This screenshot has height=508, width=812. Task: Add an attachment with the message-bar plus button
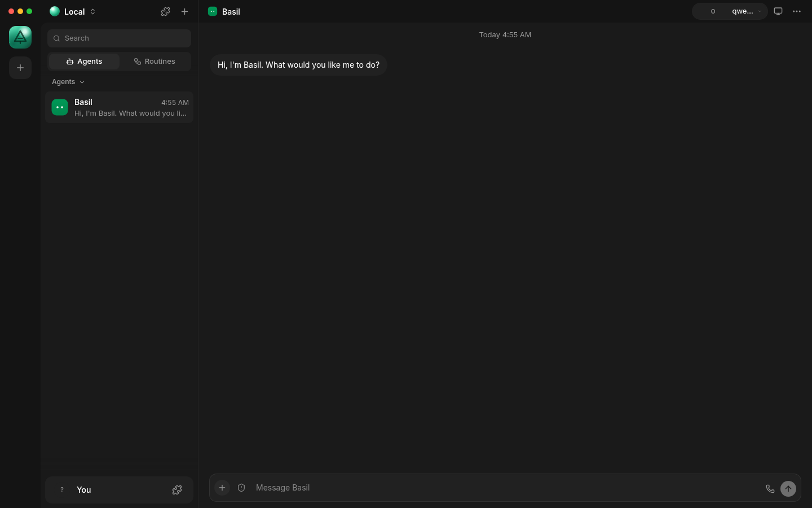click(222, 488)
